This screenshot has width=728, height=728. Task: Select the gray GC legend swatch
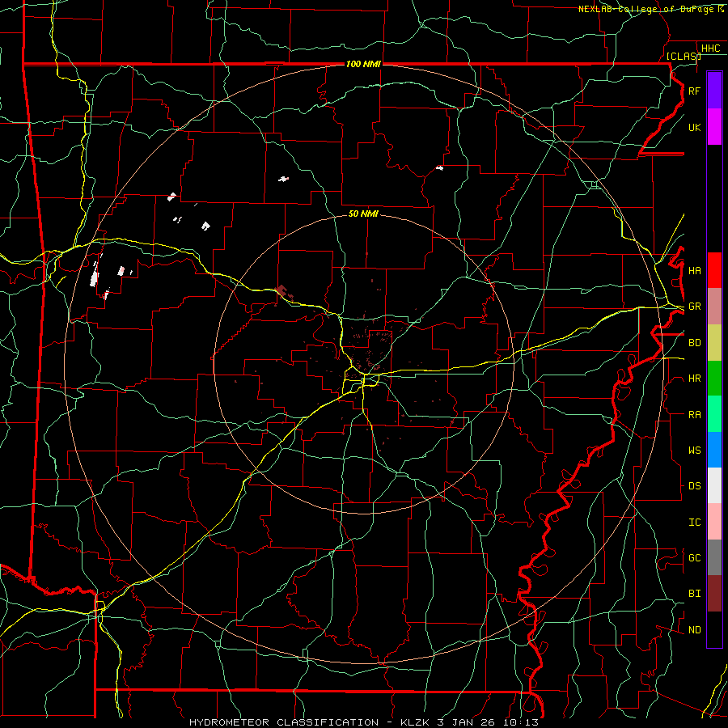[x=714, y=557]
